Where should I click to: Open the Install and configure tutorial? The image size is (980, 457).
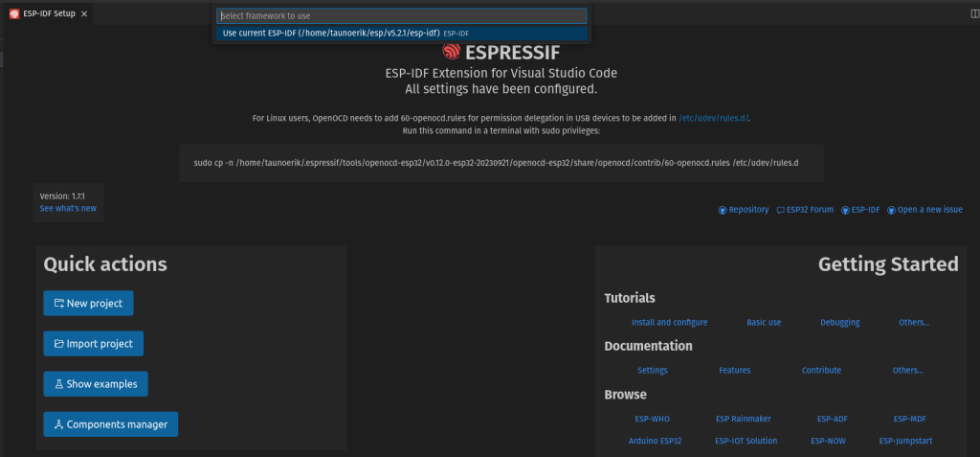tap(669, 323)
